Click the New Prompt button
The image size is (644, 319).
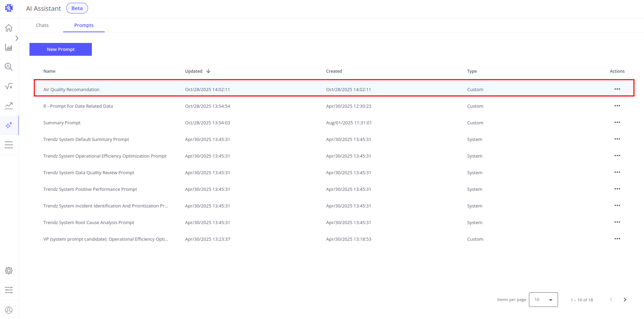coord(61,50)
